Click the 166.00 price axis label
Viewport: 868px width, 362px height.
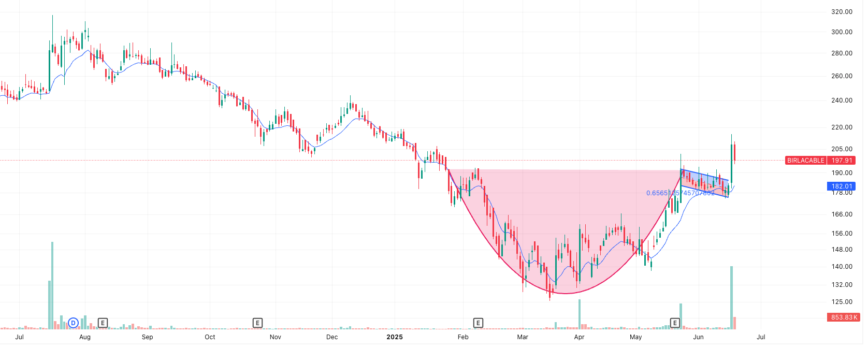pyautogui.click(x=842, y=214)
